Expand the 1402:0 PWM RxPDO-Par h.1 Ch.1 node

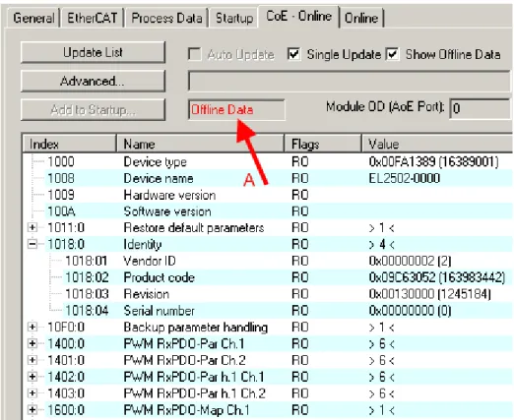(x=32, y=377)
